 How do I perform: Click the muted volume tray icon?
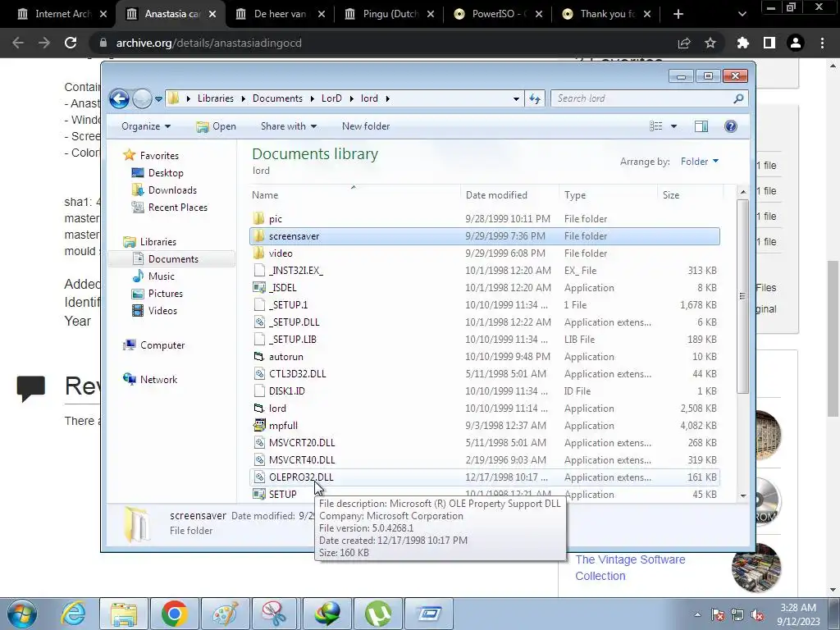(x=757, y=615)
